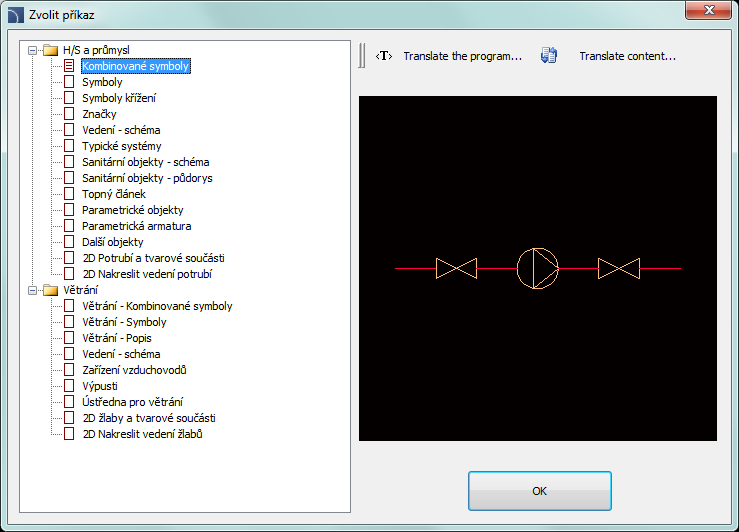Screen dimensions: 739x532
Task: Click the icon beside Parametrická armatura
Action: [69, 226]
